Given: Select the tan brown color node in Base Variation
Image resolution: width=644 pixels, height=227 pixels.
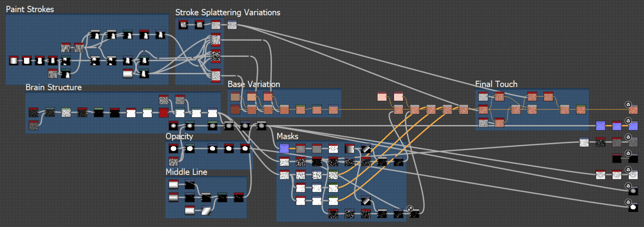Looking at the screenshot, I should [x=235, y=96].
